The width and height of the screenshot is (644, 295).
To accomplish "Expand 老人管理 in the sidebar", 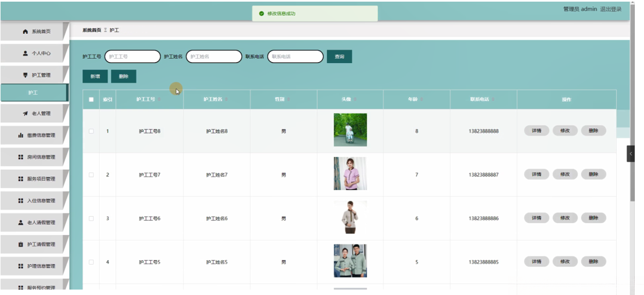I will click(34, 113).
